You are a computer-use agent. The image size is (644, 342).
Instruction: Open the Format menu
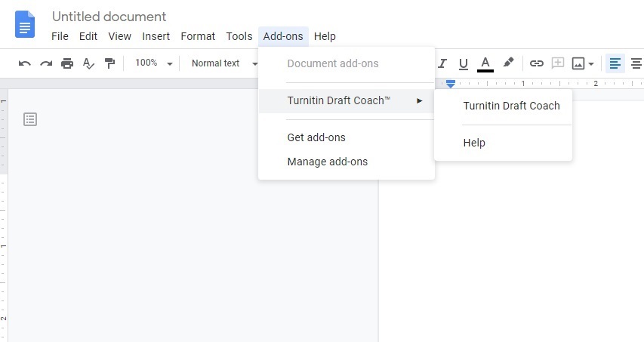tap(198, 36)
